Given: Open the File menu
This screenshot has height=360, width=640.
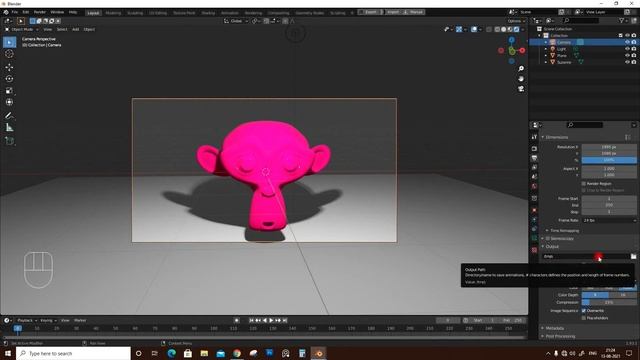Looking at the screenshot, I should 15,12.
